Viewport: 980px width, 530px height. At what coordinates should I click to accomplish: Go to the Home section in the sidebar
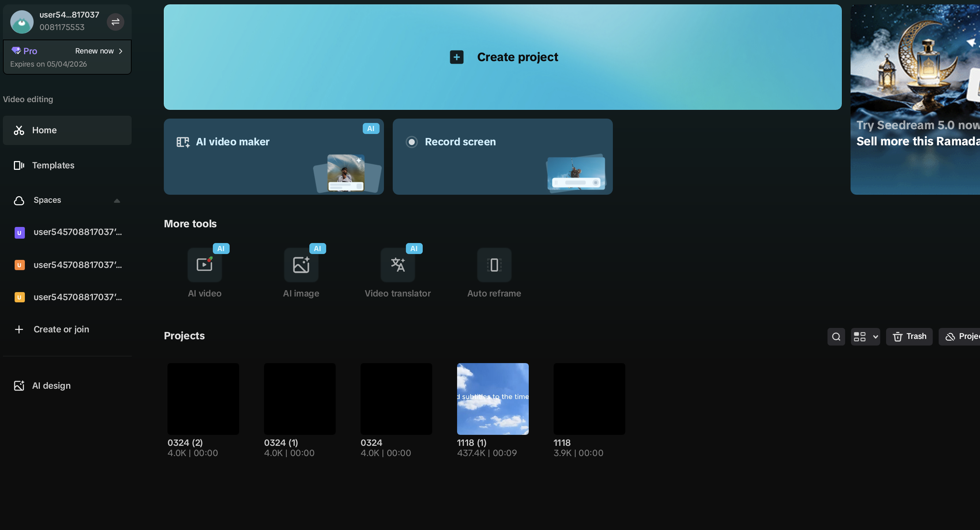coord(44,130)
